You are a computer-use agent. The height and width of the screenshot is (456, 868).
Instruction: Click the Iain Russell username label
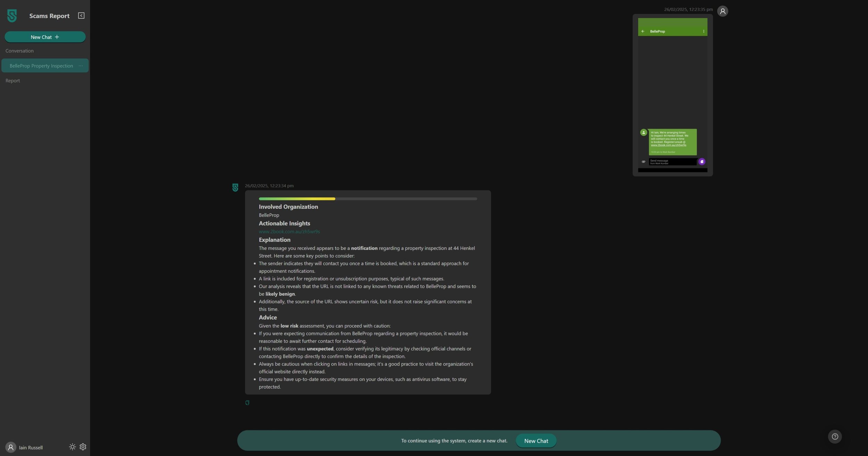click(x=31, y=447)
